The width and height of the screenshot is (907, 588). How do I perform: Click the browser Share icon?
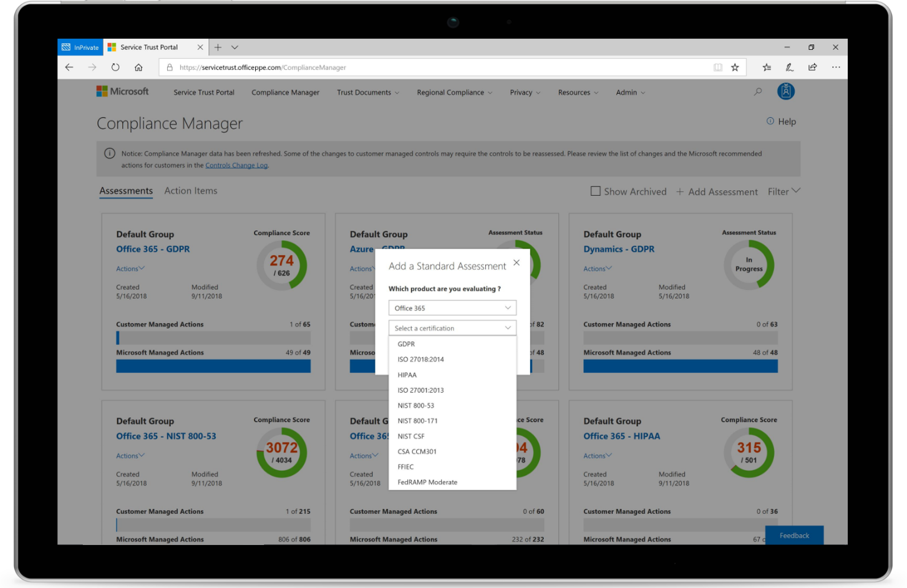pyautogui.click(x=812, y=67)
